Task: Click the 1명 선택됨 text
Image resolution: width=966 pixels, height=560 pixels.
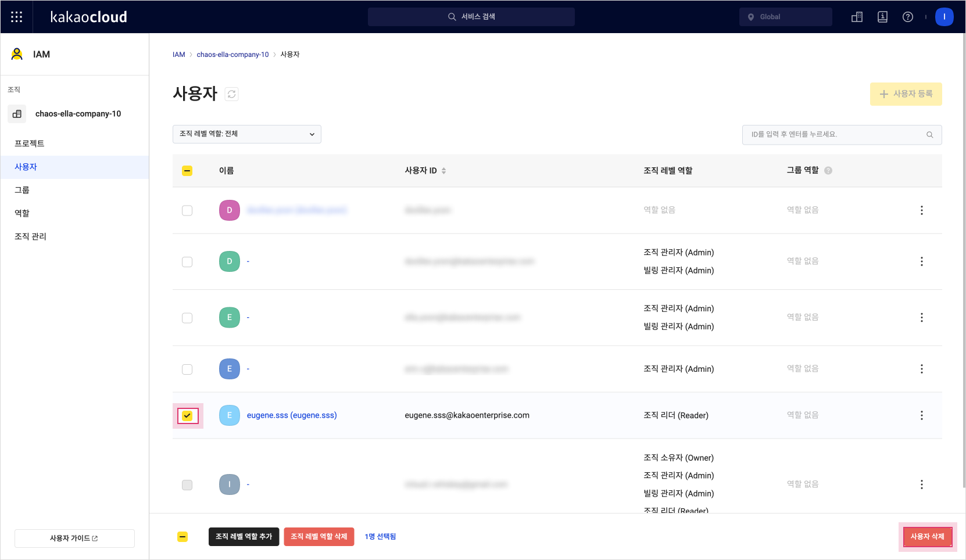Action: pyautogui.click(x=380, y=537)
